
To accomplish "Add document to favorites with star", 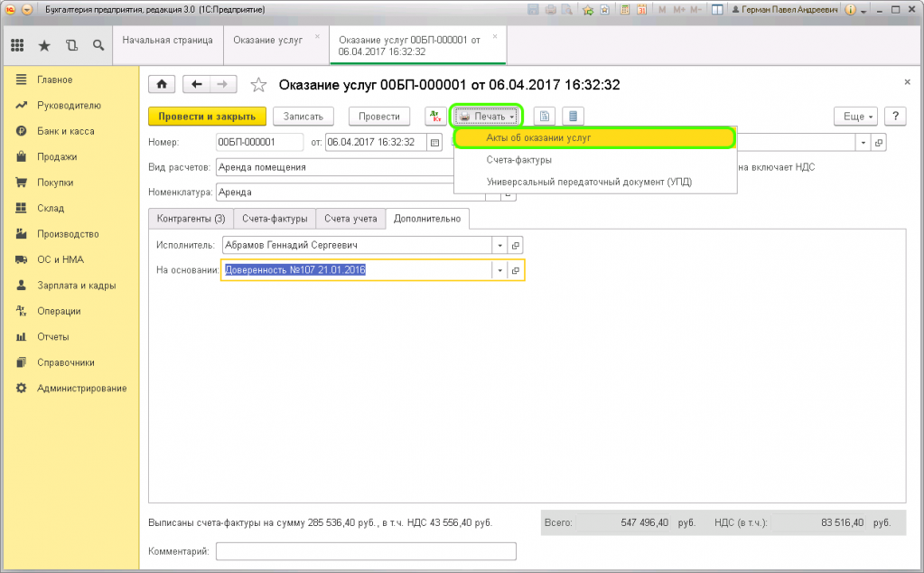I will point(258,85).
